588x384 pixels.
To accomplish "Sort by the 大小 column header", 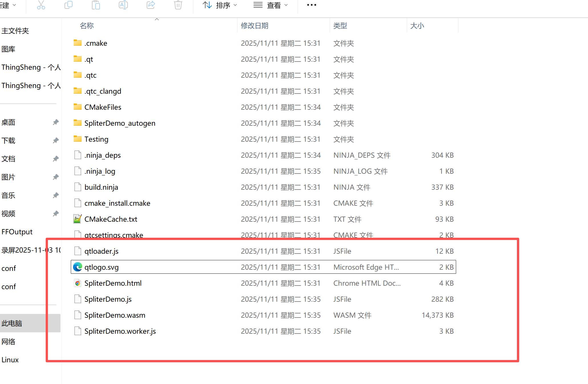I will point(417,26).
